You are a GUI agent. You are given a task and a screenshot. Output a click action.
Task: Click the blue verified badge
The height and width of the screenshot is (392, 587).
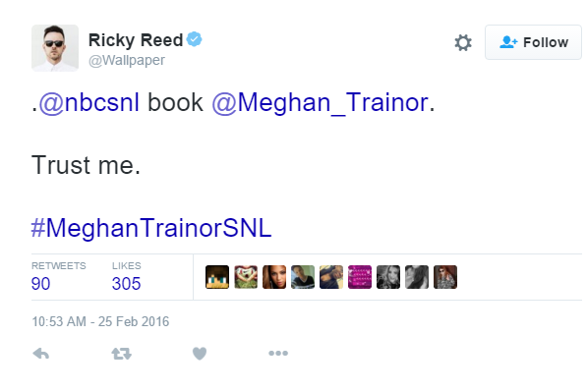195,39
